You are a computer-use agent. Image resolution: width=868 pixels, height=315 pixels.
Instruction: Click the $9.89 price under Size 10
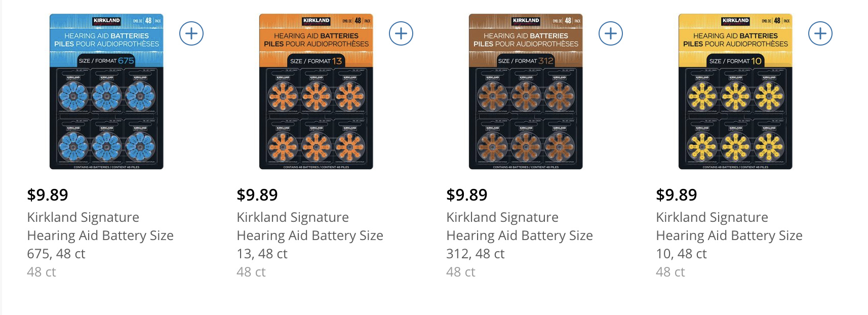676,194
